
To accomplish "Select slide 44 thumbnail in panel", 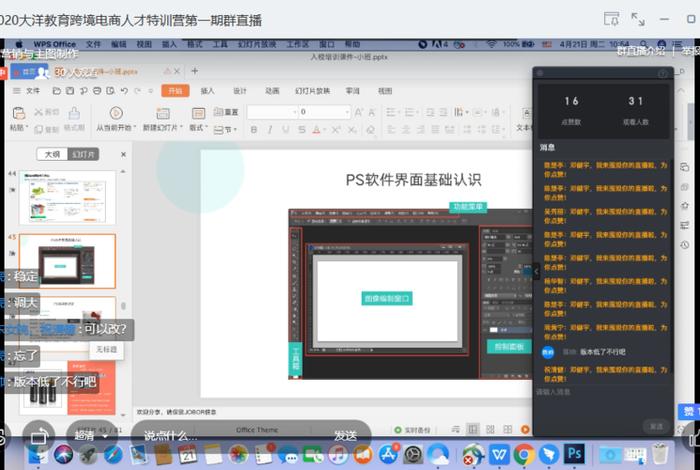I will tap(67, 197).
